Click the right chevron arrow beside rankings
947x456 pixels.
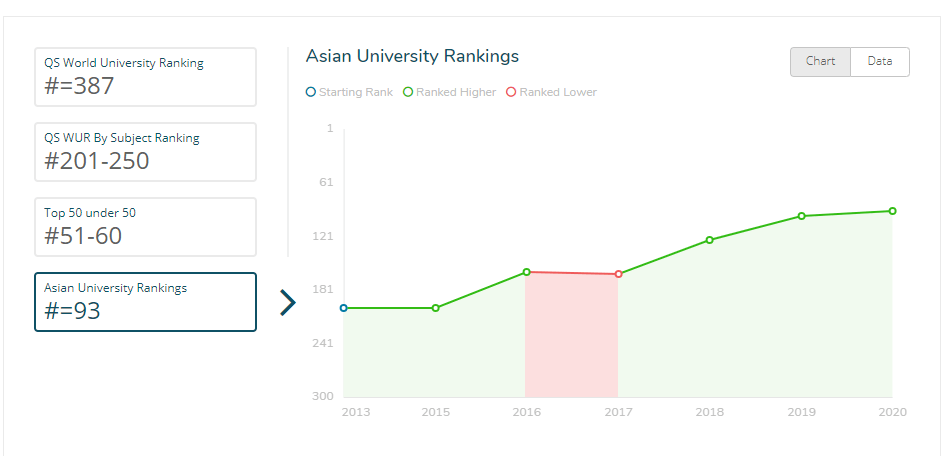288,302
